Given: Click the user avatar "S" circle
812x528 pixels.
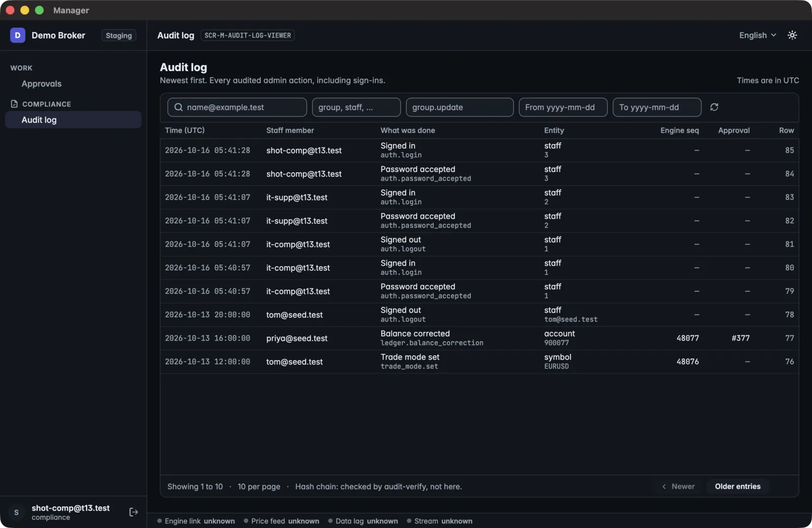Looking at the screenshot, I should (16, 512).
